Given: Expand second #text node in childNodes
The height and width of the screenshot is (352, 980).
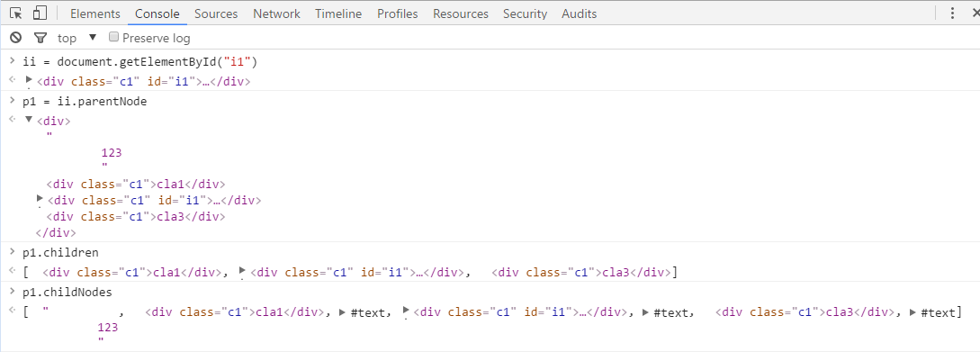Looking at the screenshot, I should pos(645,312).
